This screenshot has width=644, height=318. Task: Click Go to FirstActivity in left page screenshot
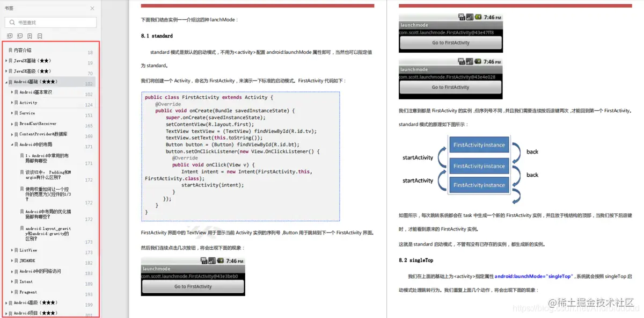point(193,286)
